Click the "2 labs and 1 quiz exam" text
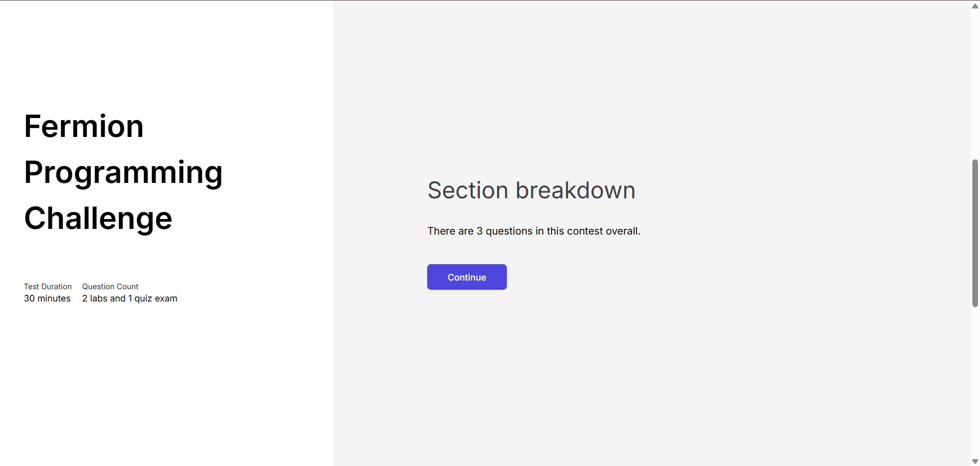 (x=130, y=298)
